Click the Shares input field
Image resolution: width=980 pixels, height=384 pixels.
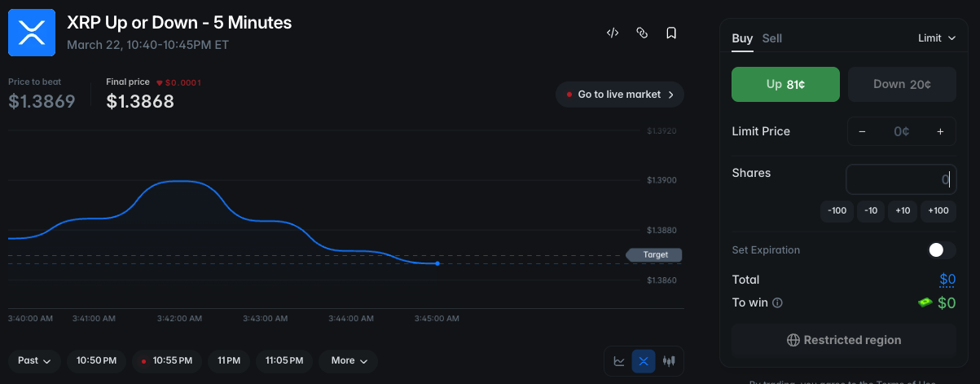click(900, 179)
